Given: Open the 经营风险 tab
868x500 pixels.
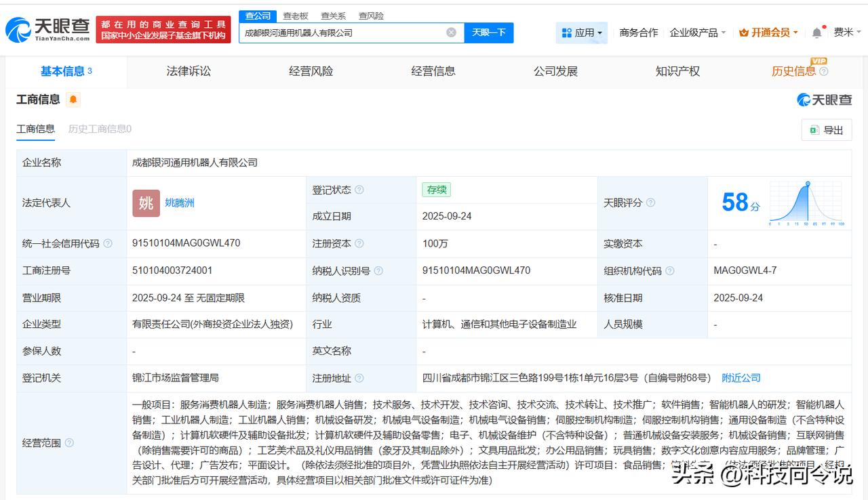Looking at the screenshot, I should click(311, 71).
